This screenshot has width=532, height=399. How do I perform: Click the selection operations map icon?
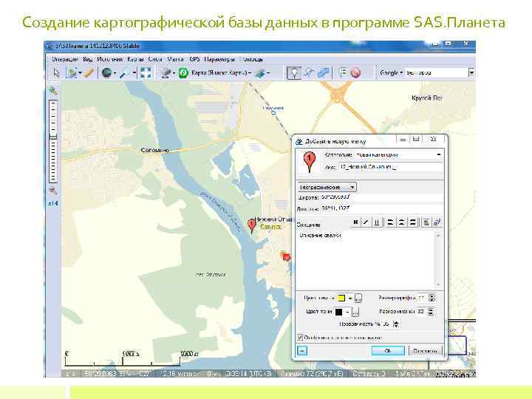point(71,72)
